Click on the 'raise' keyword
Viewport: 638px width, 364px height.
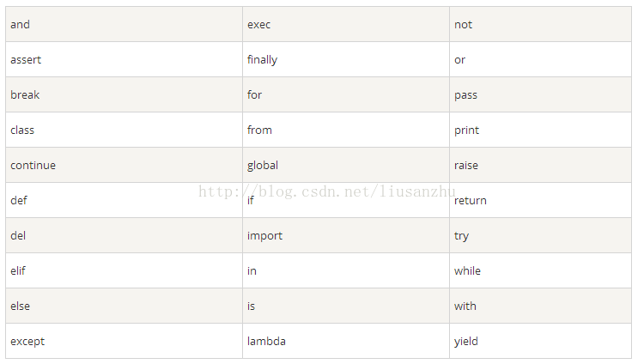(x=466, y=166)
